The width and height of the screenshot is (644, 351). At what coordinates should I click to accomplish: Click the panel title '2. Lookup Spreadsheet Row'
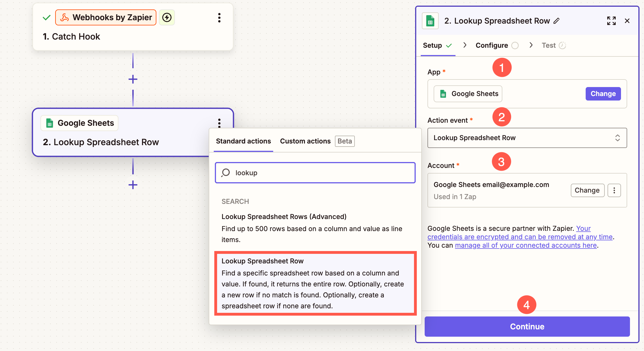coord(497,21)
